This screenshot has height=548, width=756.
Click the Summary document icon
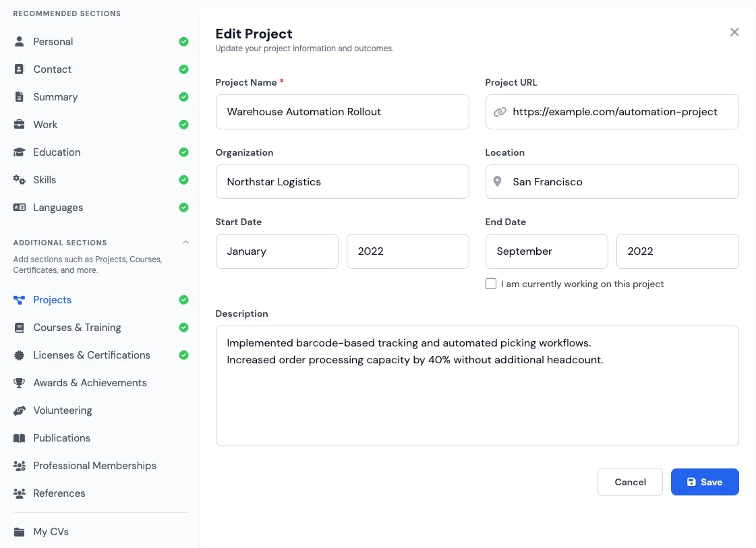coord(20,97)
